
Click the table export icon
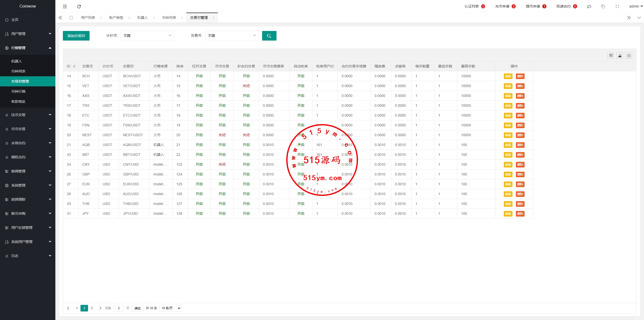click(620, 56)
